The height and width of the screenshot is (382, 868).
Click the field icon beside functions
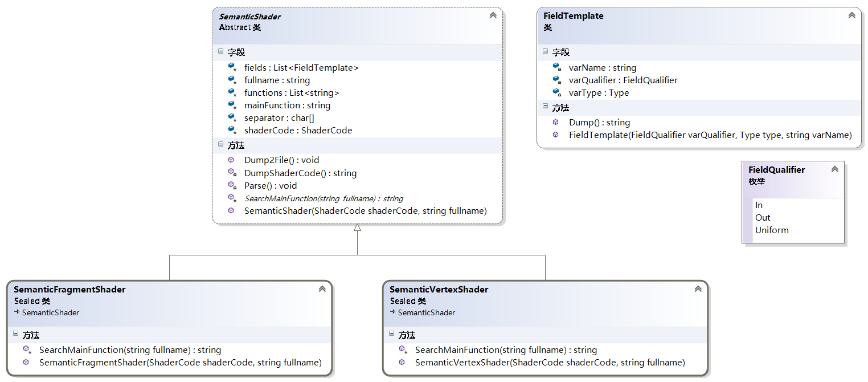pyautogui.click(x=232, y=92)
